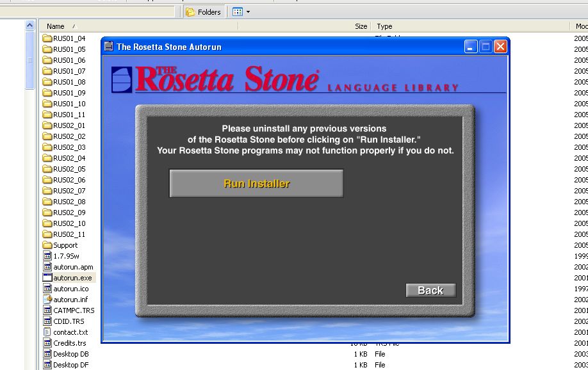Close the Rosetta Stone Autorun window
Viewport: 588px width, 370px height.
pyautogui.click(x=500, y=47)
